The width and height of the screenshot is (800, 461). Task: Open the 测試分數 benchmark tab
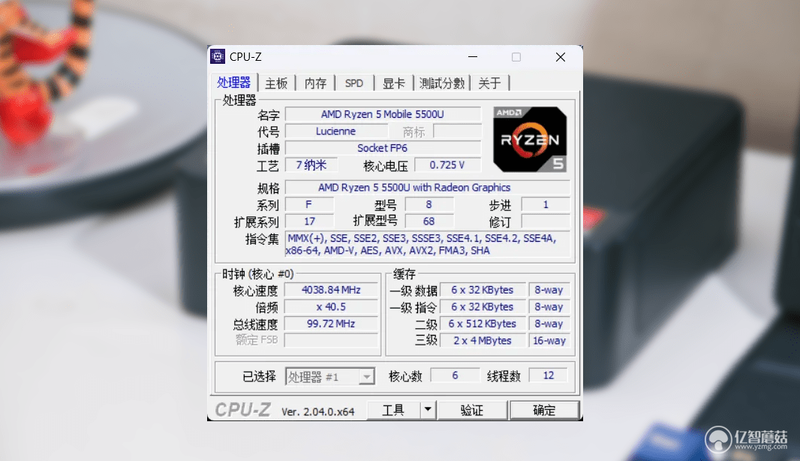pos(442,83)
